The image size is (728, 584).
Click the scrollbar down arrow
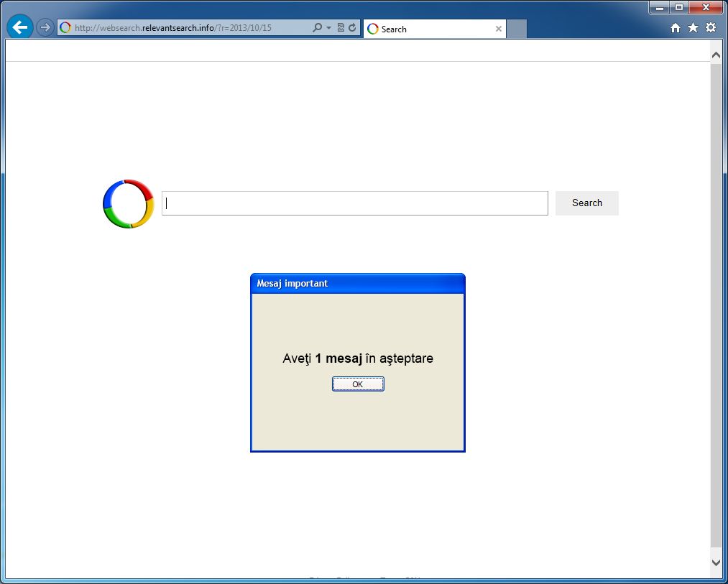coord(716,562)
